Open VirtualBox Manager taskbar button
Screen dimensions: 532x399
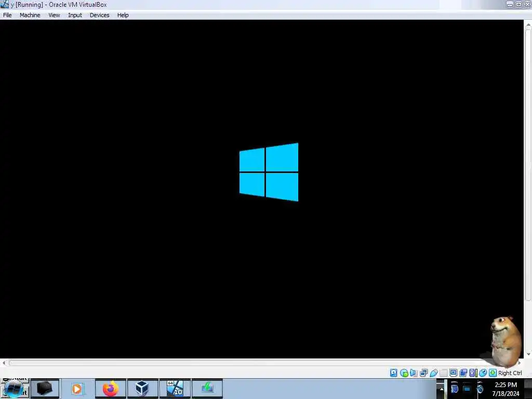point(142,389)
